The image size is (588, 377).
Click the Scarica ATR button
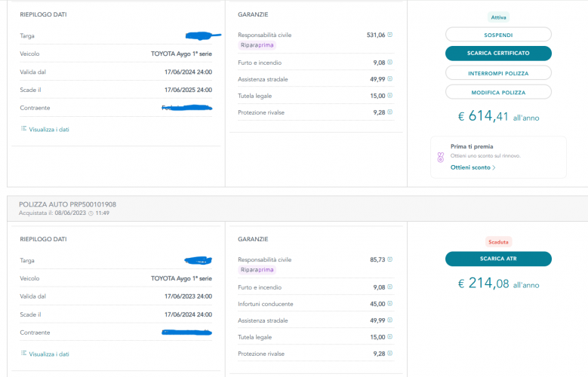pyautogui.click(x=498, y=259)
